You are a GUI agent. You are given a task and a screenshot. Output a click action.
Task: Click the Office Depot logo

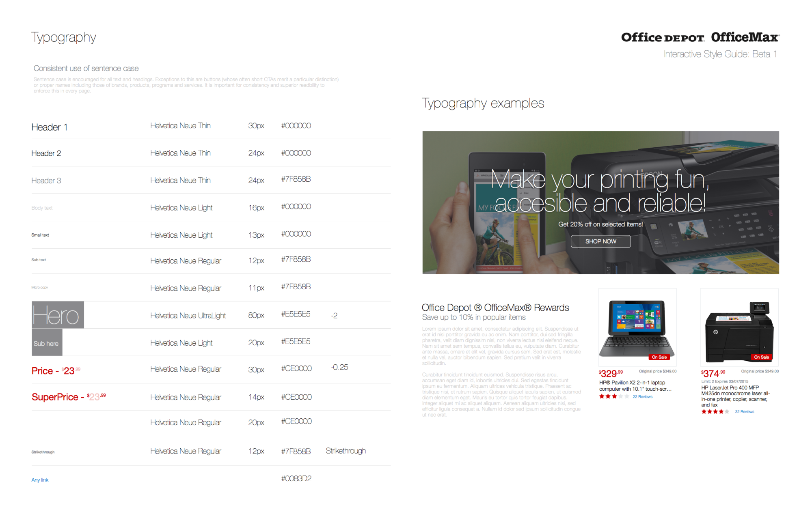tap(663, 37)
